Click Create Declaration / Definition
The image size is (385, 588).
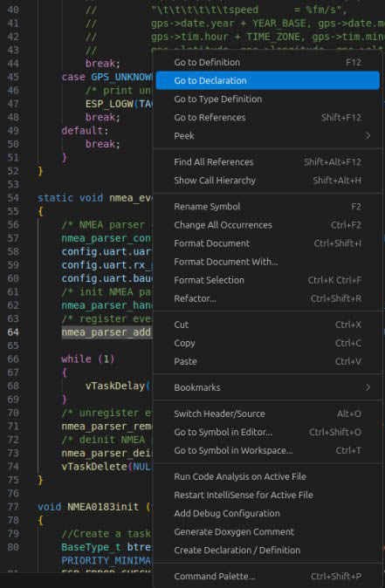[267, 550]
